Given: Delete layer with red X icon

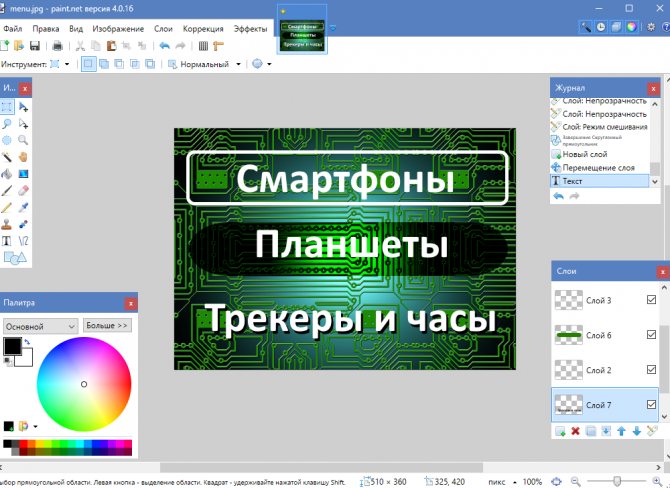Looking at the screenshot, I should (x=576, y=431).
